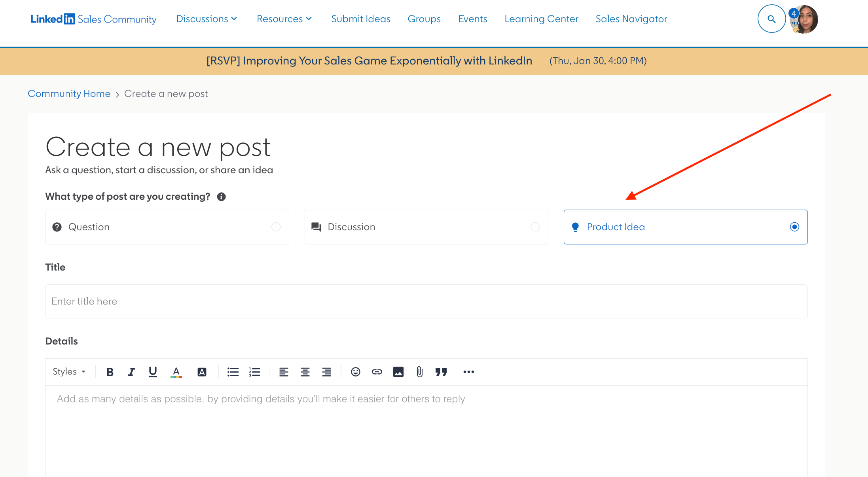
Task: Insert a block quote
Action: 441,372
